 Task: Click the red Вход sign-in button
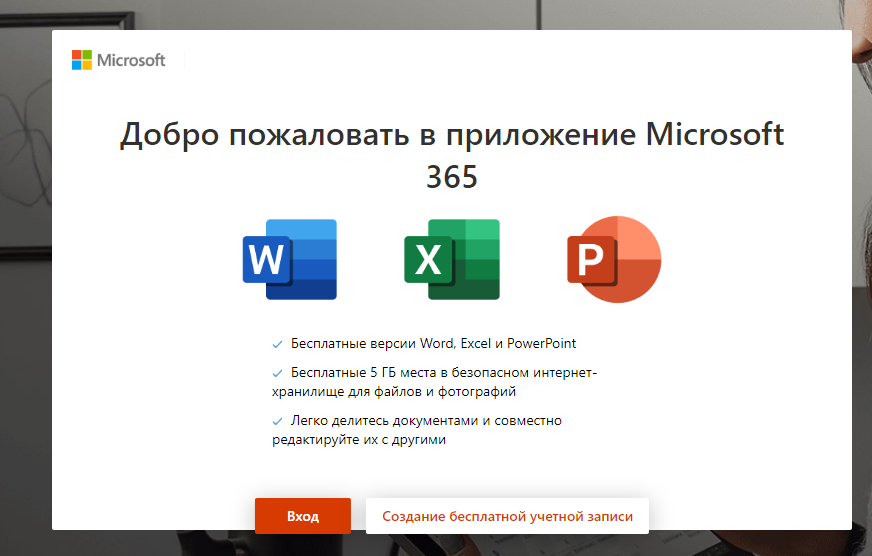303,516
